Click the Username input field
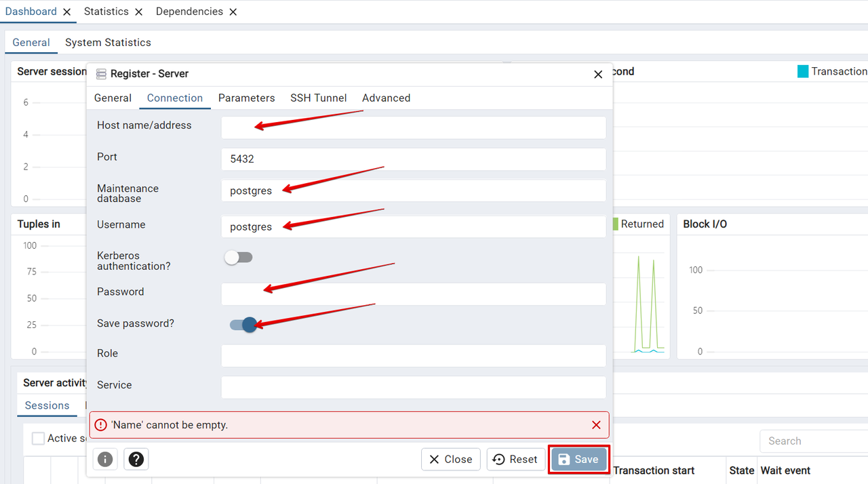 coord(414,226)
